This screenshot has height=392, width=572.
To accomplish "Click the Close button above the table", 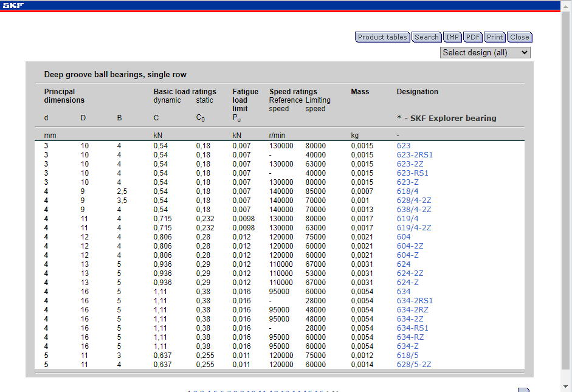I will point(519,37).
